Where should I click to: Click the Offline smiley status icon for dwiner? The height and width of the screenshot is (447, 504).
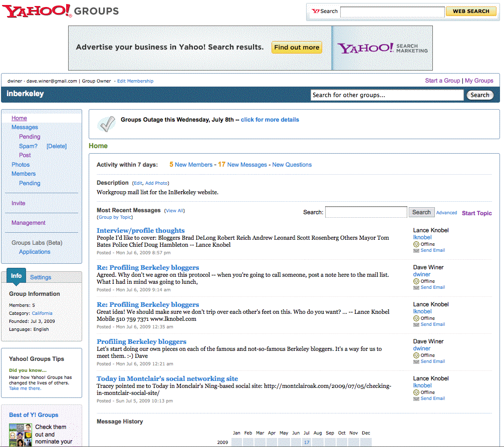pos(416,281)
